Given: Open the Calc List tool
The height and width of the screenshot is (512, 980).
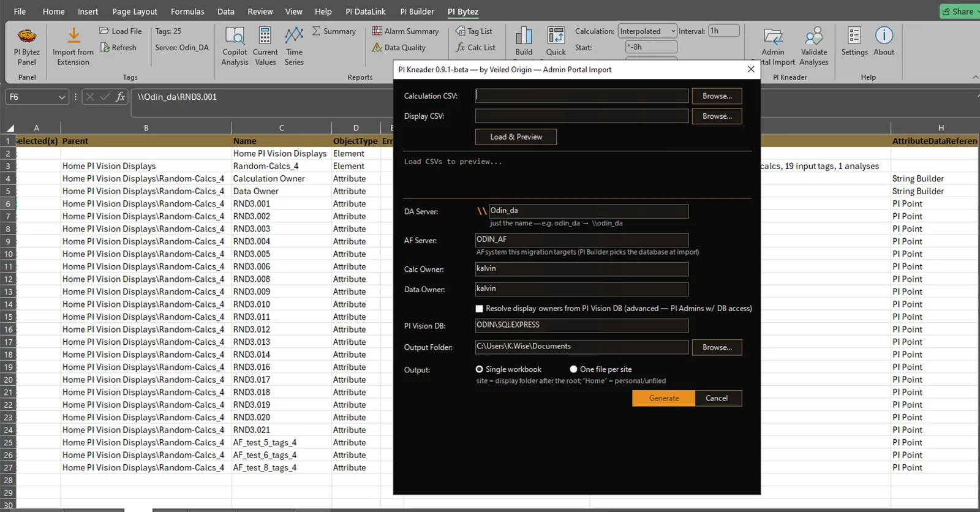Looking at the screenshot, I should click(x=475, y=47).
